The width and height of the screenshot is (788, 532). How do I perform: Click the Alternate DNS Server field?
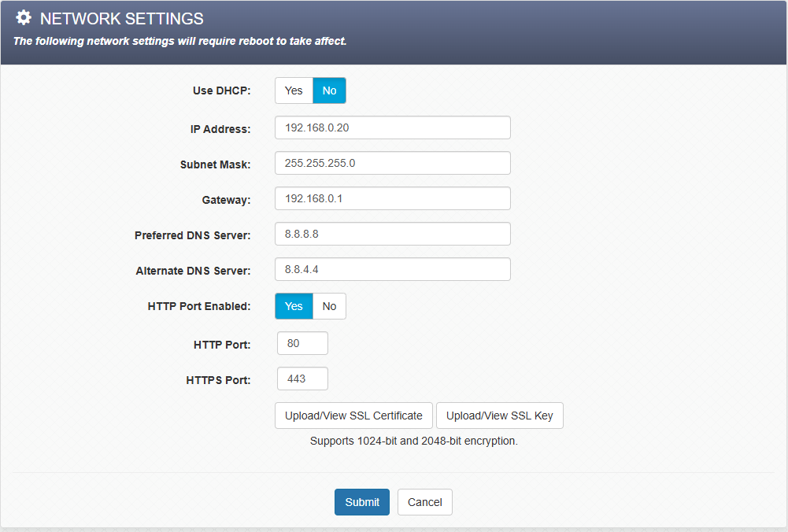pyautogui.click(x=392, y=269)
